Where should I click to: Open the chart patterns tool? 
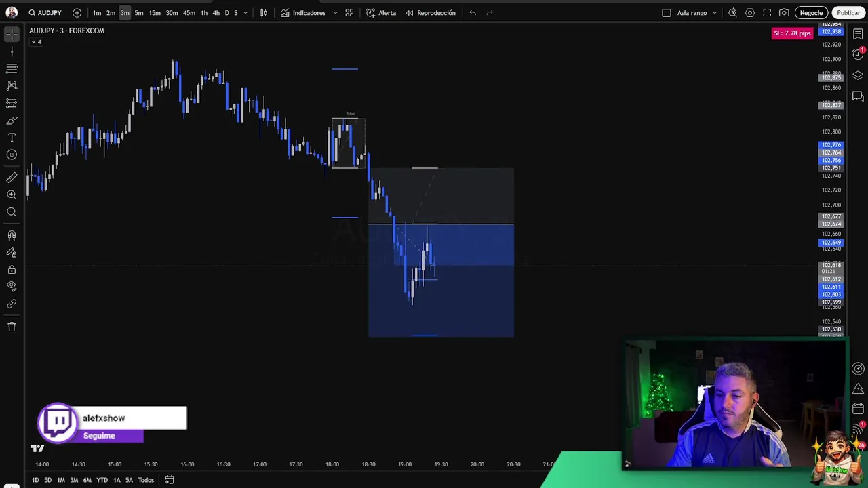pyautogui.click(x=12, y=85)
